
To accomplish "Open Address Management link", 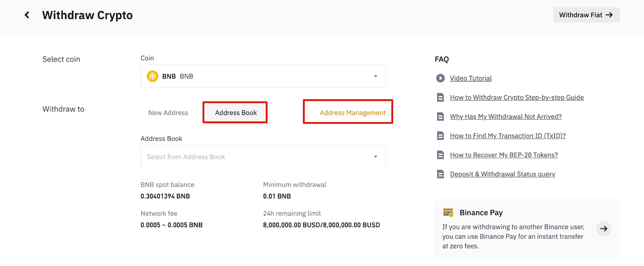I will (x=353, y=113).
